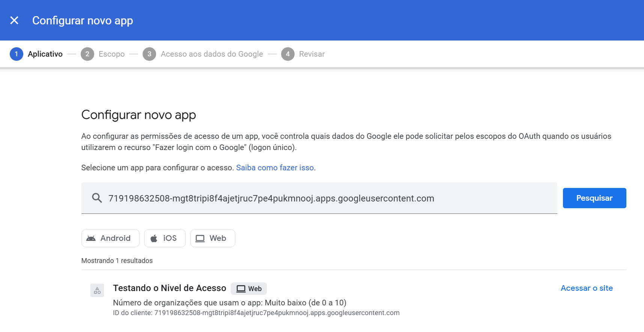The height and width of the screenshot is (332, 644).
Task: Open the Acesso aos dados do Google step
Action: coord(212,54)
